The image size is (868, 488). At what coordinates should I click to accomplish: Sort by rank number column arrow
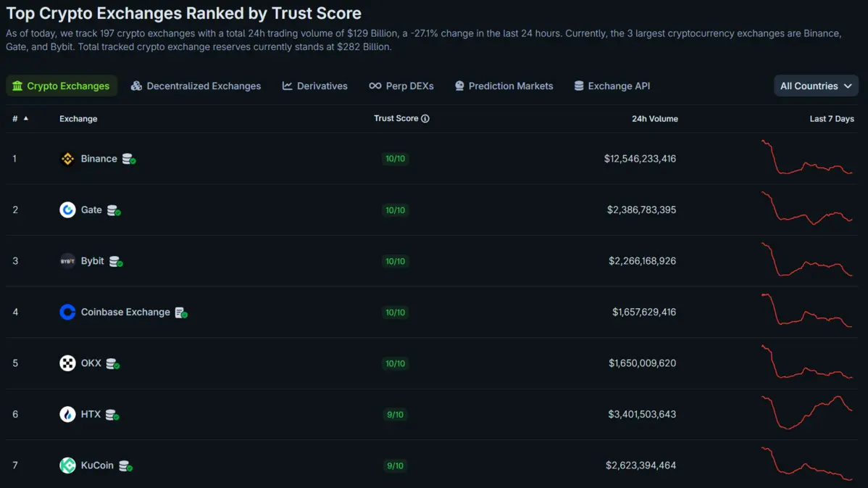click(26, 118)
